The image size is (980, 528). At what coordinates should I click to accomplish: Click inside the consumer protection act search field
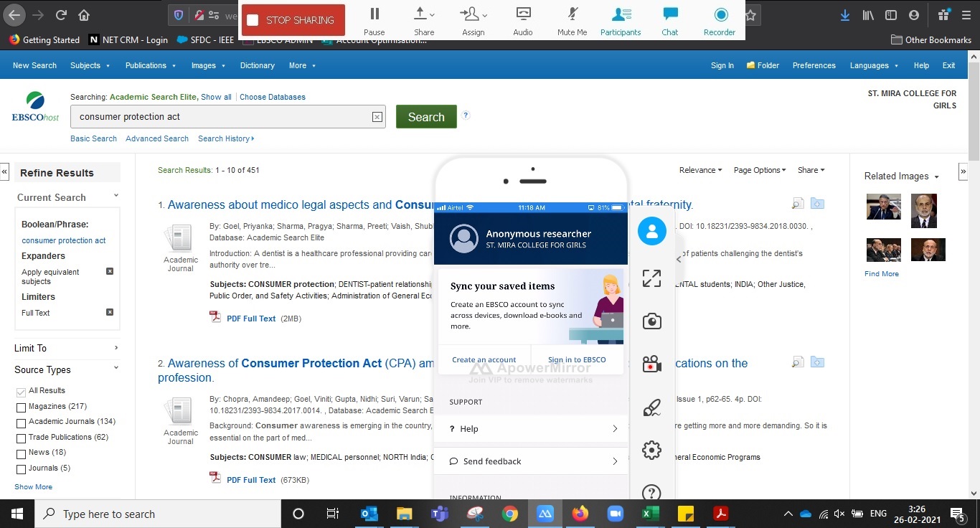pos(215,116)
